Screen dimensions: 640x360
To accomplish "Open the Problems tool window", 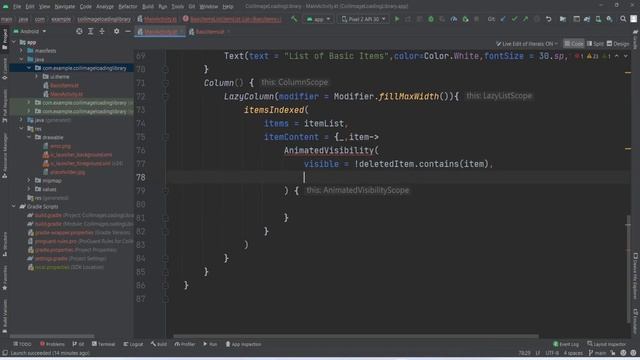I will pos(52,344).
